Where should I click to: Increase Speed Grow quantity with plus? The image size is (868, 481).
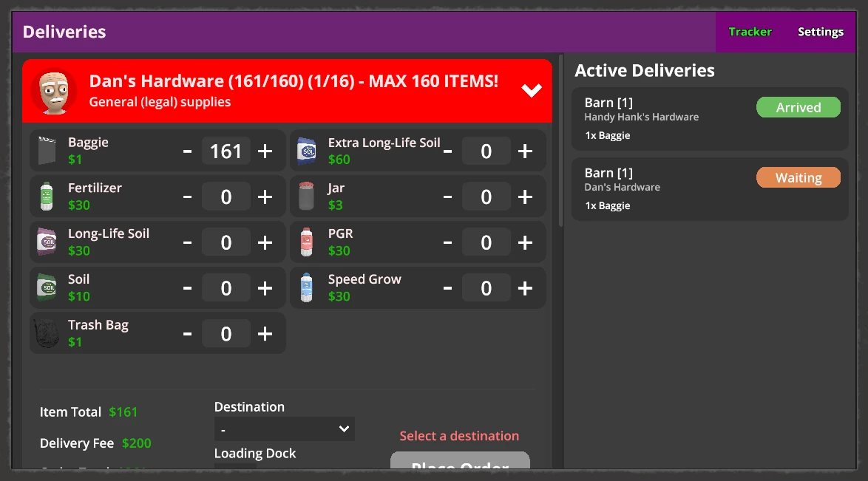pyautogui.click(x=526, y=288)
